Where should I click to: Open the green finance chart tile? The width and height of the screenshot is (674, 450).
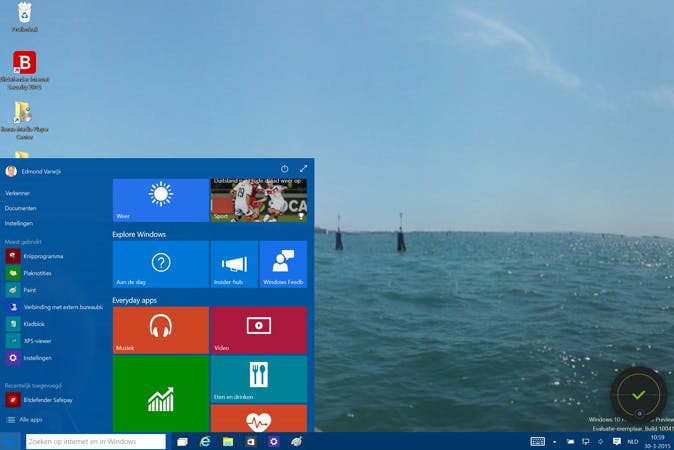click(x=161, y=394)
